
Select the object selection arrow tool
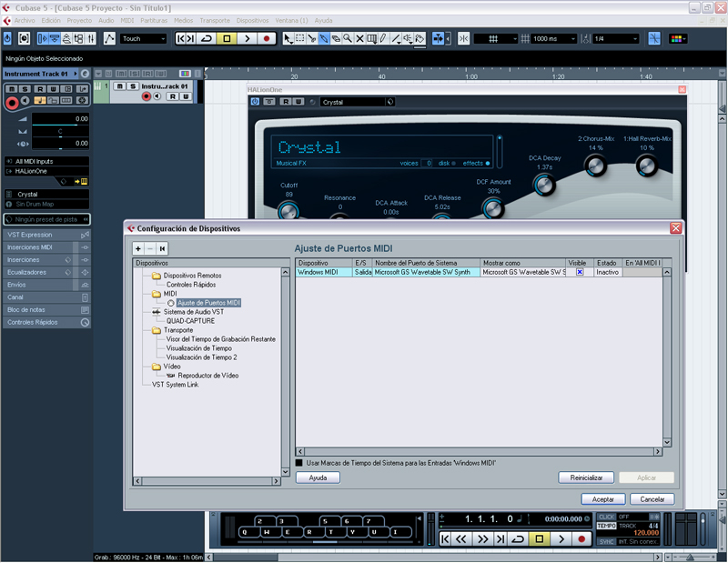pos(288,39)
